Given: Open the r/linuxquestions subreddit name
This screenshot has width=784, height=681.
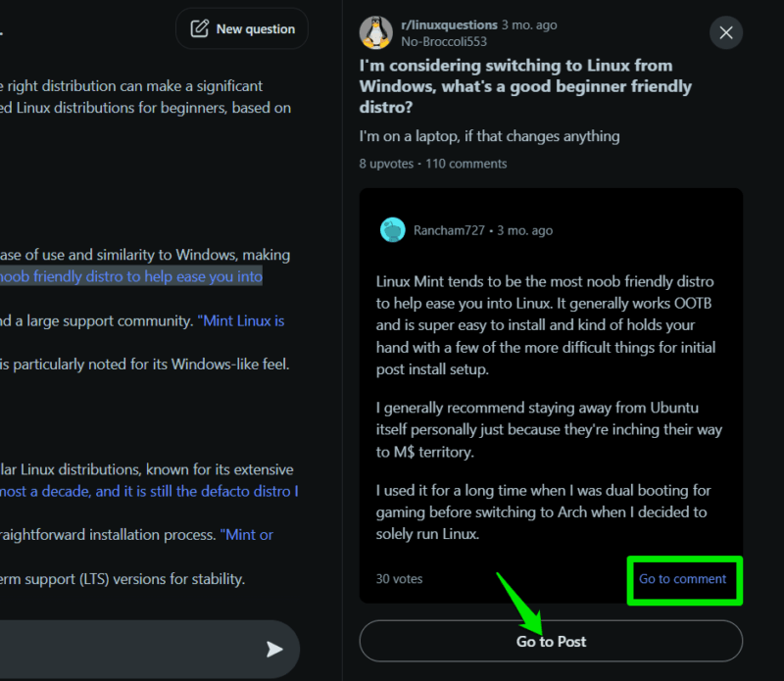Looking at the screenshot, I should click(450, 24).
